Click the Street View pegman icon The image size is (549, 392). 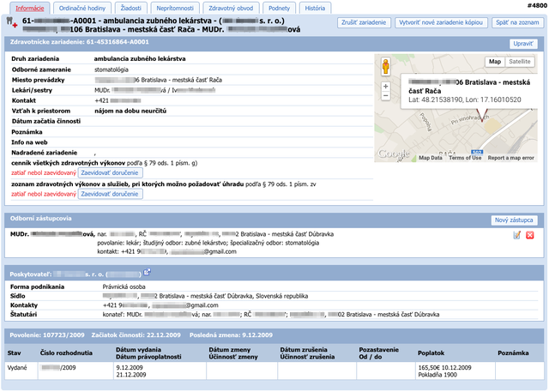tap(385, 66)
